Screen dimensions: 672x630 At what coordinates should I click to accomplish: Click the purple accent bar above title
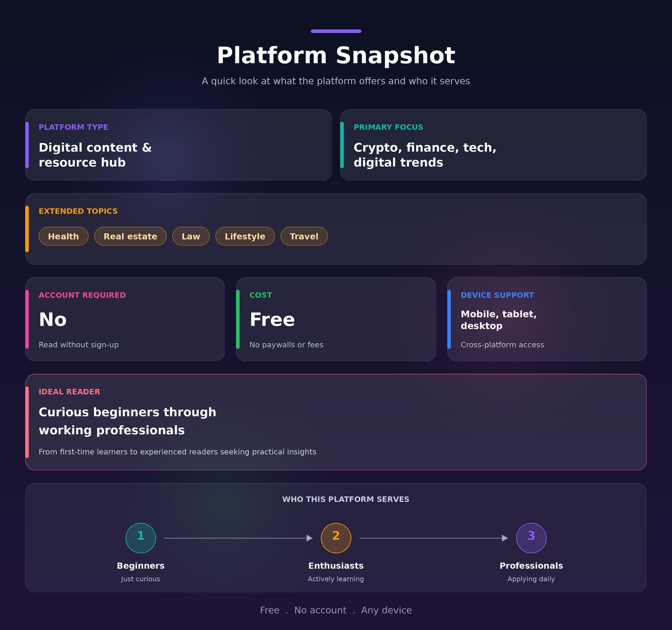click(x=336, y=31)
